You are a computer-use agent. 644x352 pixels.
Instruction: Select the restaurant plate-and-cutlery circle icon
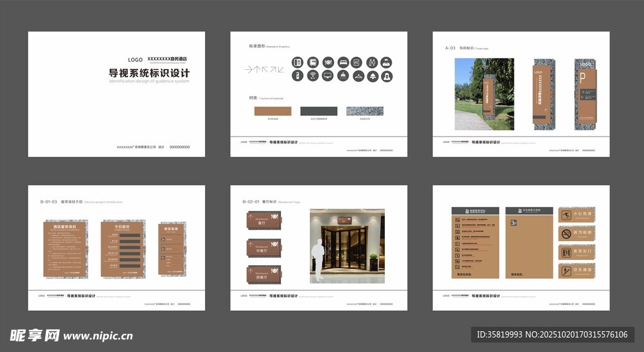click(x=328, y=62)
